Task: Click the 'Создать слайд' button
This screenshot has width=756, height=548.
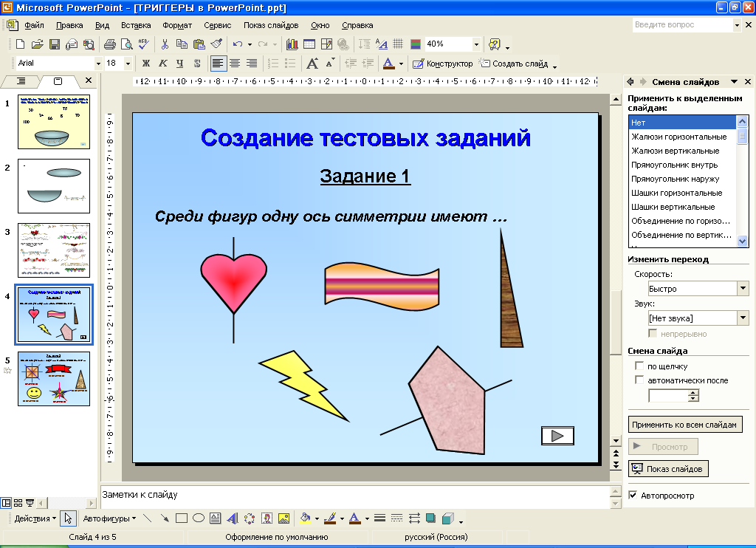Action: tap(514, 64)
